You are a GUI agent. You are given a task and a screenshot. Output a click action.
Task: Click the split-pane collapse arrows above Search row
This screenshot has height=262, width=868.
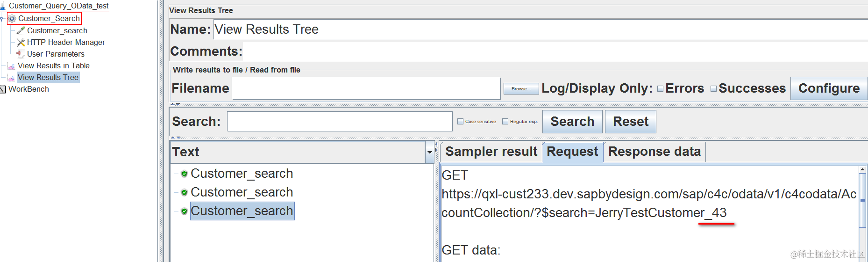[175, 104]
